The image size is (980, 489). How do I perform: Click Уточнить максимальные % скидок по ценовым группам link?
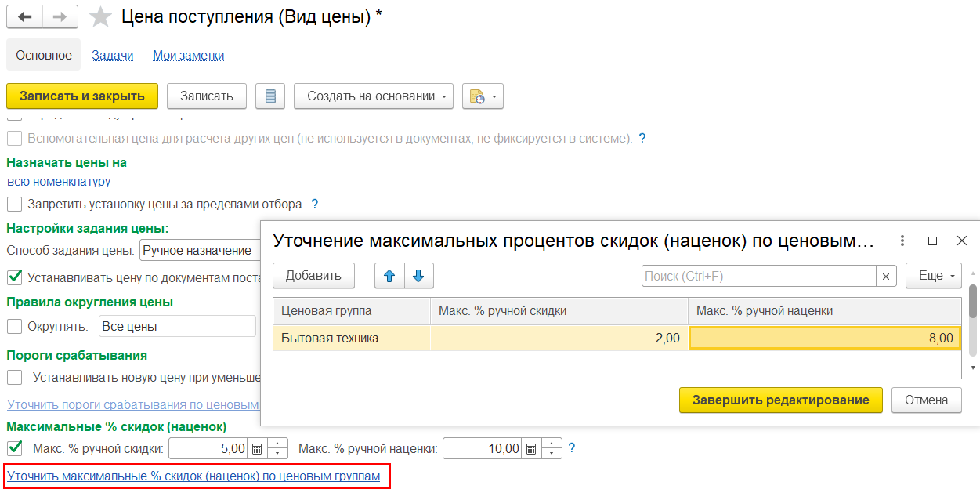tap(193, 476)
